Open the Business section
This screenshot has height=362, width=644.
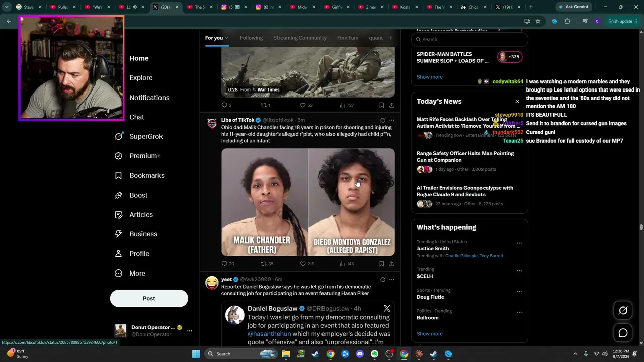(136, 234)
